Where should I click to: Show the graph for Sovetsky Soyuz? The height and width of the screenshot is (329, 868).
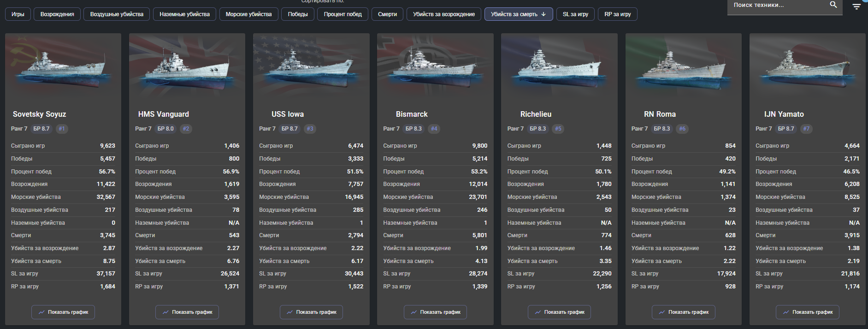pyautogui.click(x=63, y=312)
